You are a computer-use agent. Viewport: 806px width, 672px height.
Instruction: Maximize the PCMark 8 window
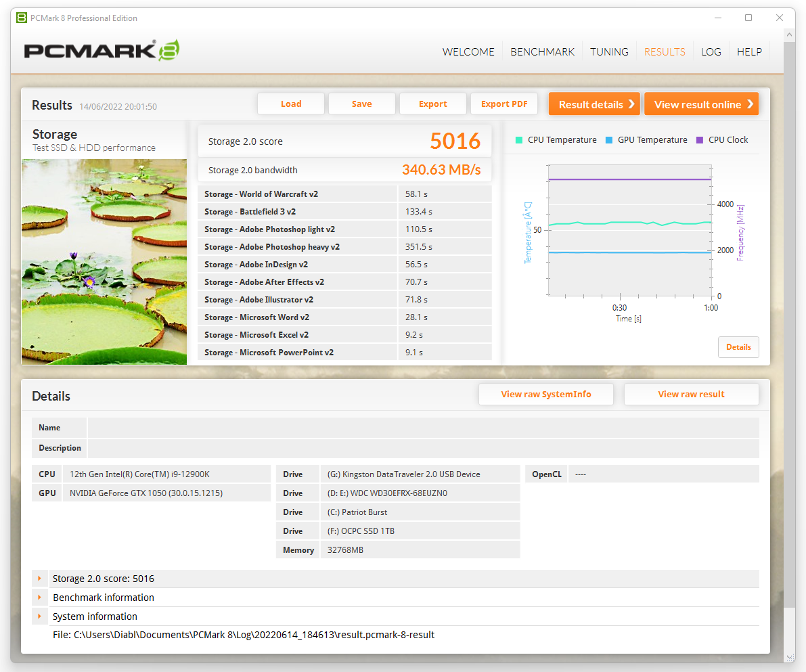(x=748, y=18)
